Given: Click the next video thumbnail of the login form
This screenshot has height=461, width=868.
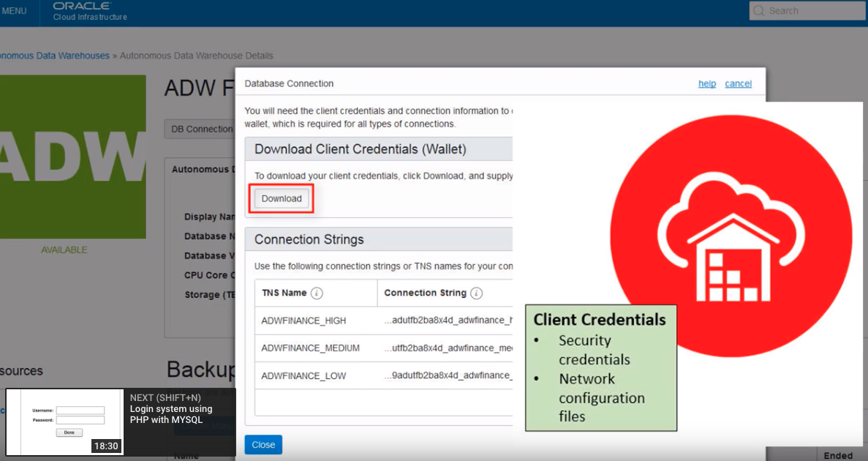Looking at the screenshot, I should (x=64, y=422).
